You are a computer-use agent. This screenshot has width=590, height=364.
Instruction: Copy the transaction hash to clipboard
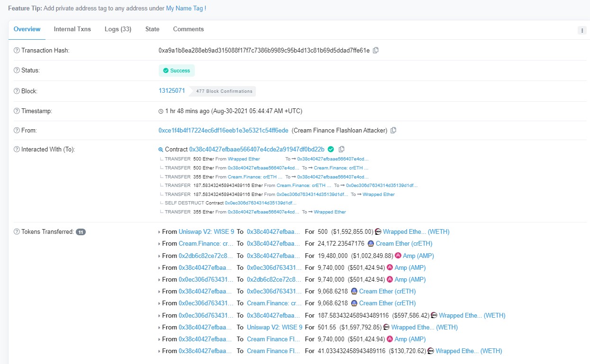pyautogui.click(x=376, y=50)
